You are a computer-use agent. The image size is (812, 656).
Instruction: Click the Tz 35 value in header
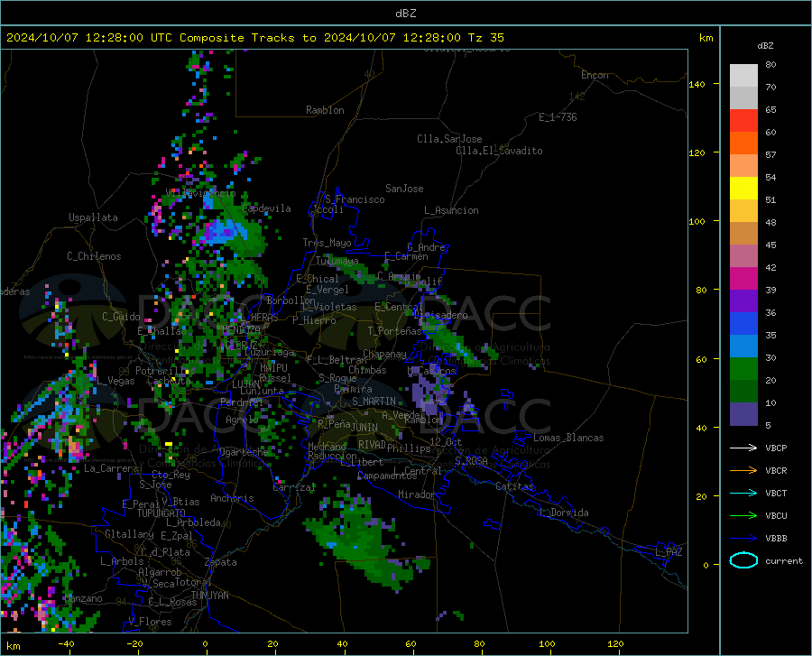tap(485, 38)
